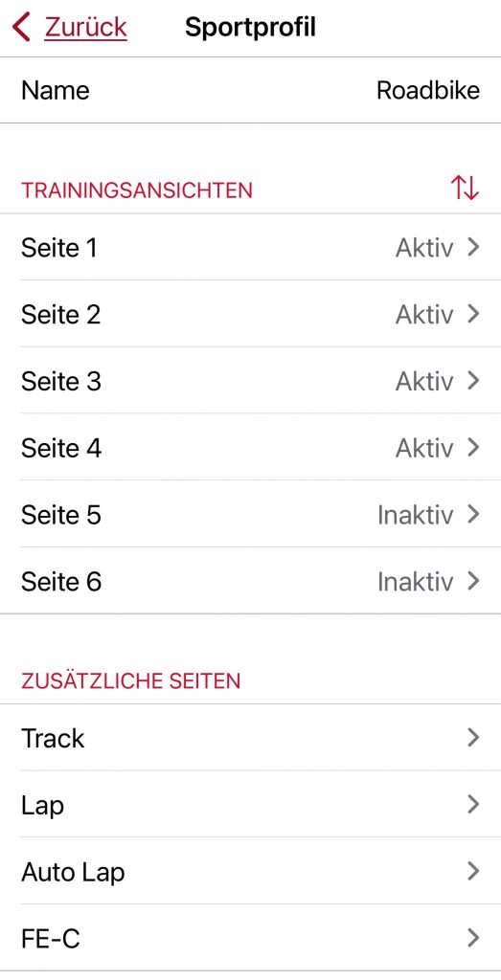
Task: Open Seite 1 training view
Action: pos(250,248)
